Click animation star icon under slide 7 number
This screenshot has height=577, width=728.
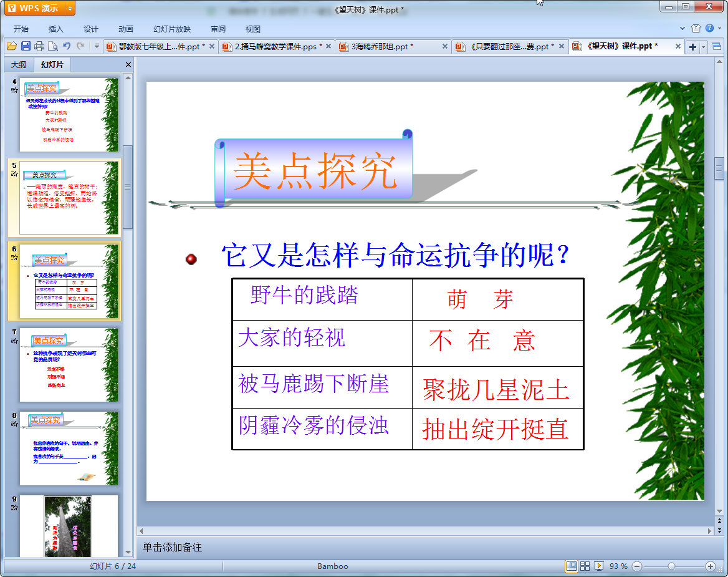(14, 341)
